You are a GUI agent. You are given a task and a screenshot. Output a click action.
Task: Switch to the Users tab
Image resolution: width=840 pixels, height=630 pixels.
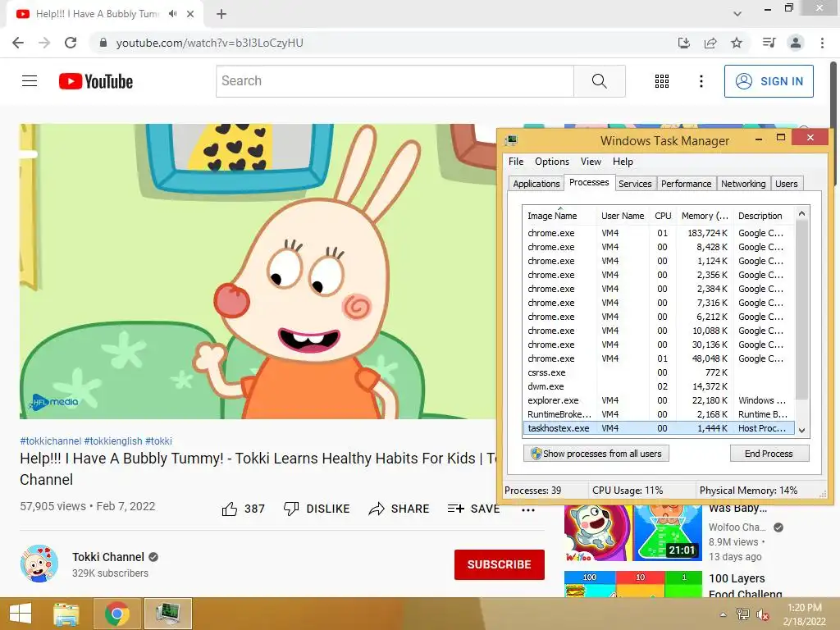pyautogui.click(x=786, y=184)
